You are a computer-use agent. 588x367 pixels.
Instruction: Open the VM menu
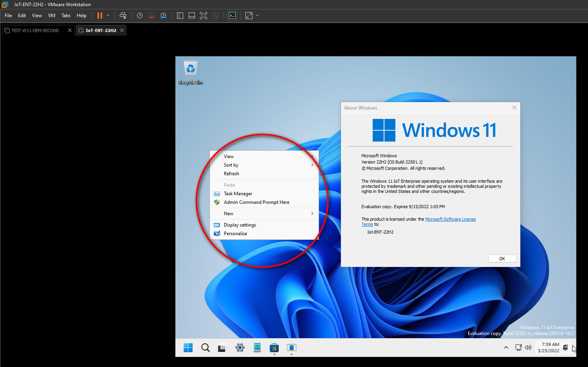click(x=51, y=16)
